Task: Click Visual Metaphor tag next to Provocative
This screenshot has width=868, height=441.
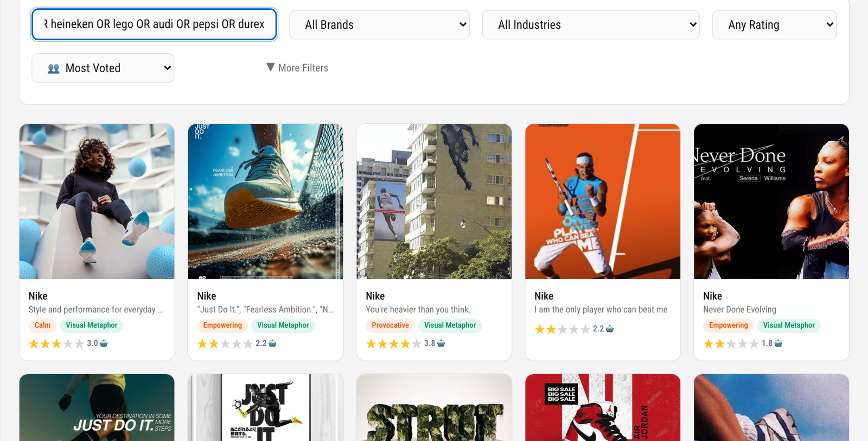Action: click(x=450, y=325)
